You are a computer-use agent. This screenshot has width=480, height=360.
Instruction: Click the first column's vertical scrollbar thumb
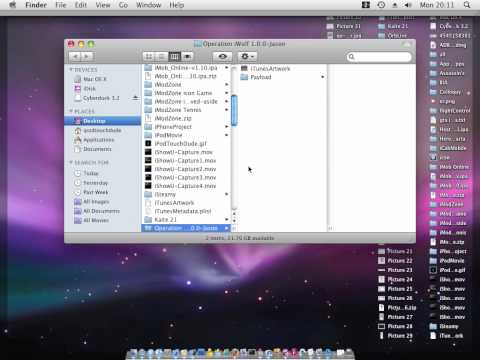coord(234,110)
